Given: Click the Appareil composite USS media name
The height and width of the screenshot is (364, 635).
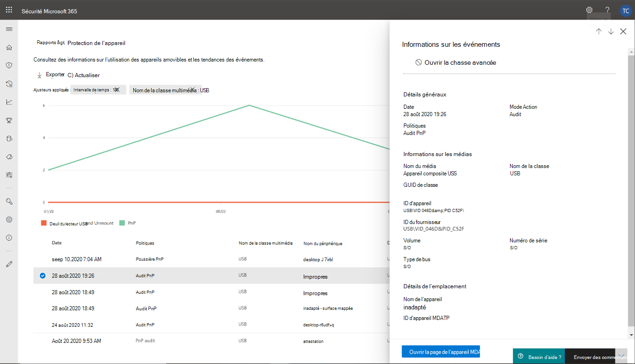Looking at the screenshot, I should tap(430, 174).
